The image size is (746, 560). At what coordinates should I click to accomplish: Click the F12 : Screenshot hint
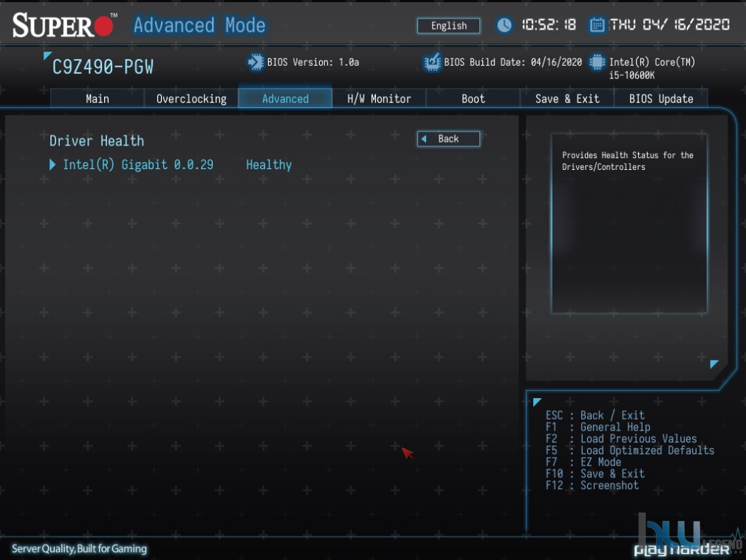tap(592, 485)
